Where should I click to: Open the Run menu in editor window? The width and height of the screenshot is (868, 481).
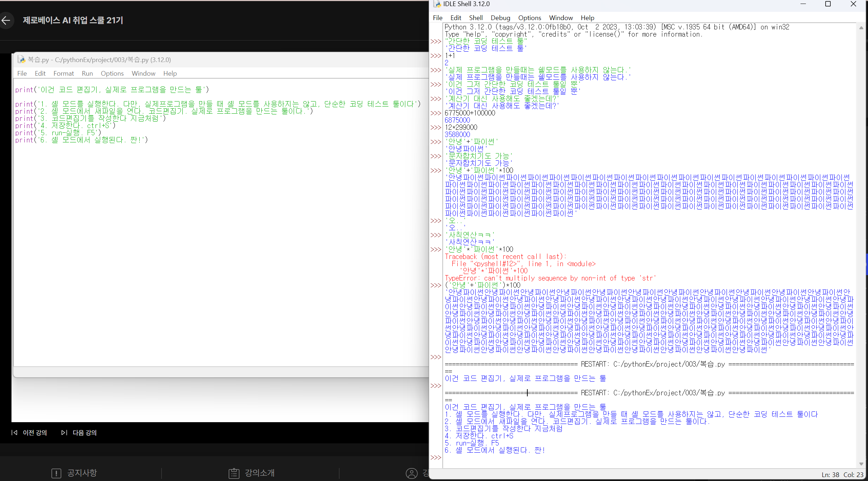click(x=87, y=74)
